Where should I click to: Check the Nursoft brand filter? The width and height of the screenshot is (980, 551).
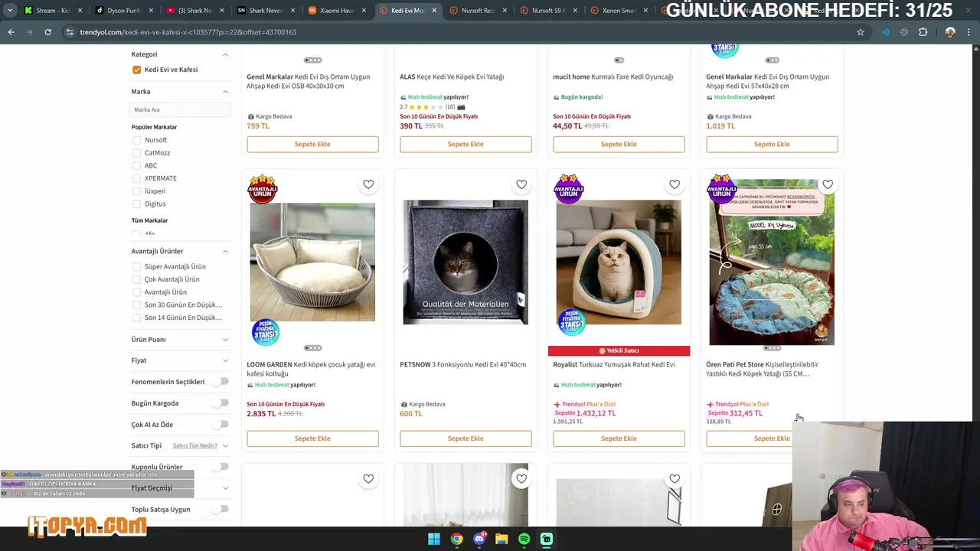(136, 140)
